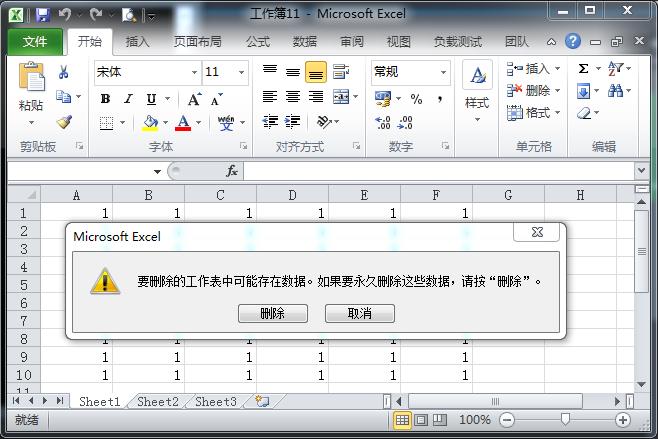The width and height of the screenshot is (658, 439).
Task: Open Print Preview from quick access toolbar
Action: pos(128,15)
